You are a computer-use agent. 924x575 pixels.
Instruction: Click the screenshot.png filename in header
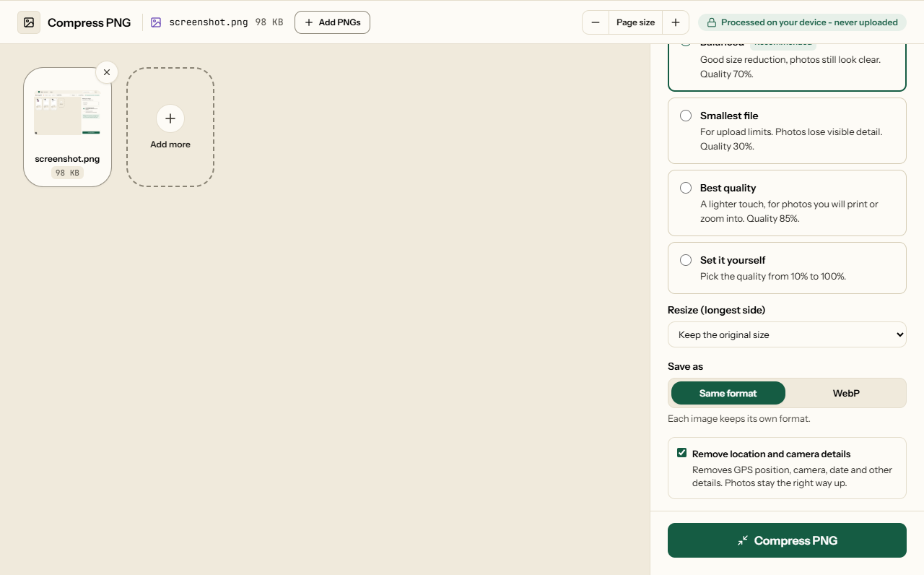209,22
